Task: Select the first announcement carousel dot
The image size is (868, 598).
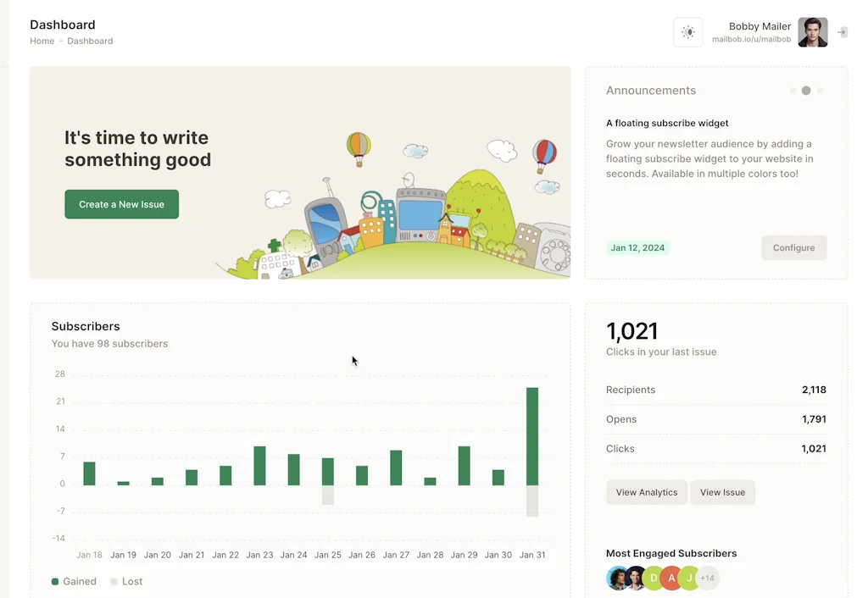Action: click(x=793, y=91)
